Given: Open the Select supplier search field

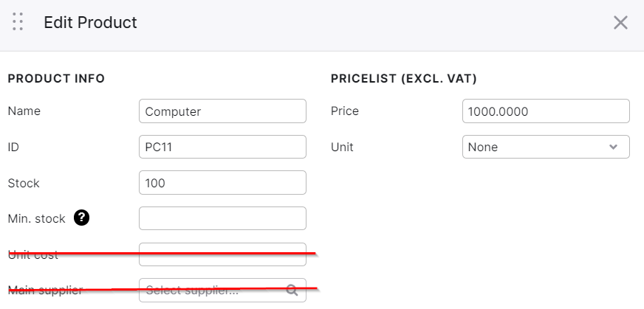Looking at the screenshot, I should coord(222,290).
